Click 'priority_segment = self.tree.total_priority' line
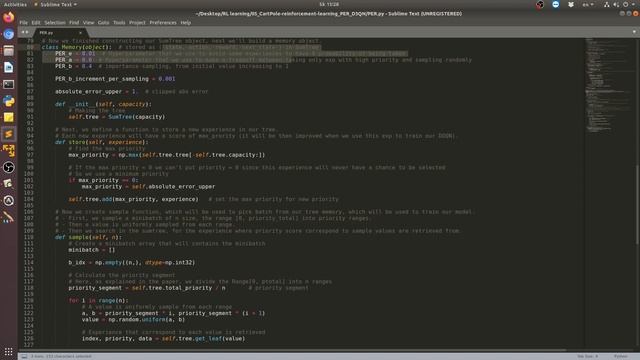This screenshot has width=640, height=360. [x=140, y=288]
